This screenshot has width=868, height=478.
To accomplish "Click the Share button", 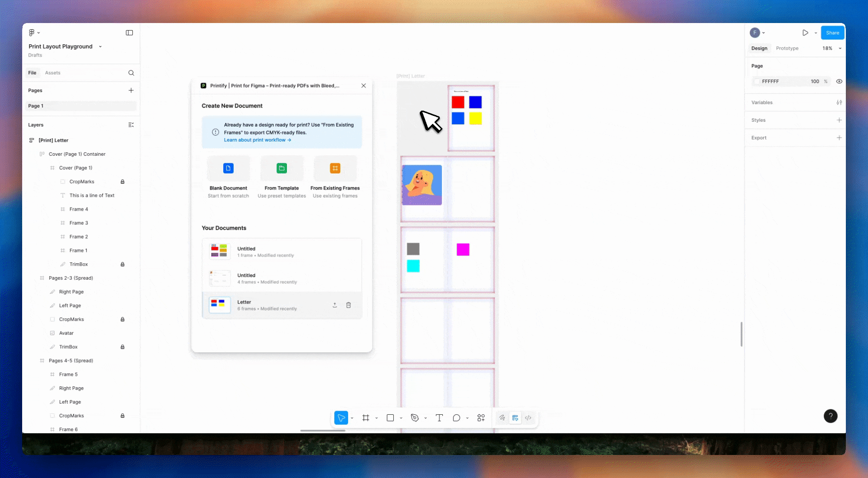I will tap(832, 32).
